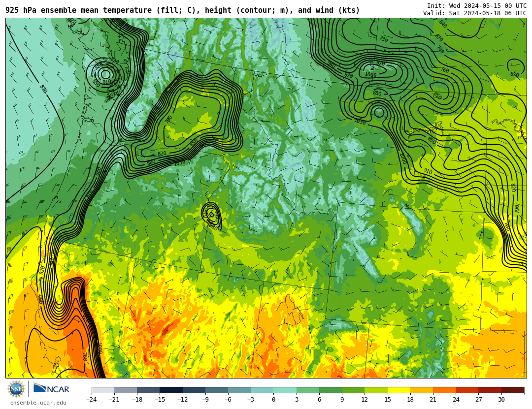Click the -24 colorbar tick label

92,400
